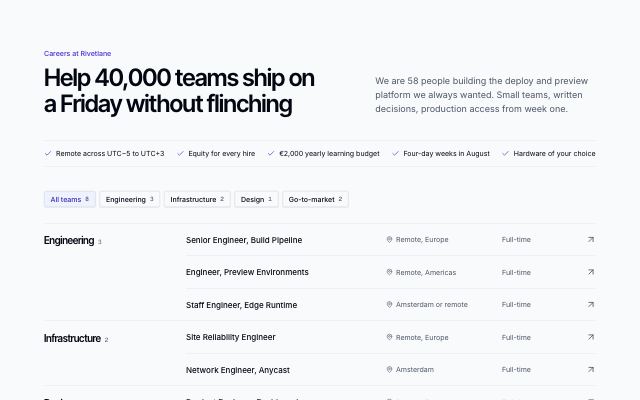
Task: Click checkmark beside Remote across UTC−5 to UTC+3
Action: pos(48,153)
